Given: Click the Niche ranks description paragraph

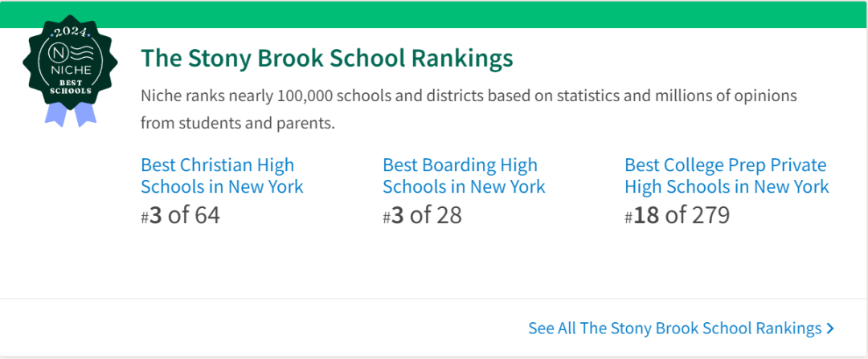Looking at the screenshot, I should point(469,109).
